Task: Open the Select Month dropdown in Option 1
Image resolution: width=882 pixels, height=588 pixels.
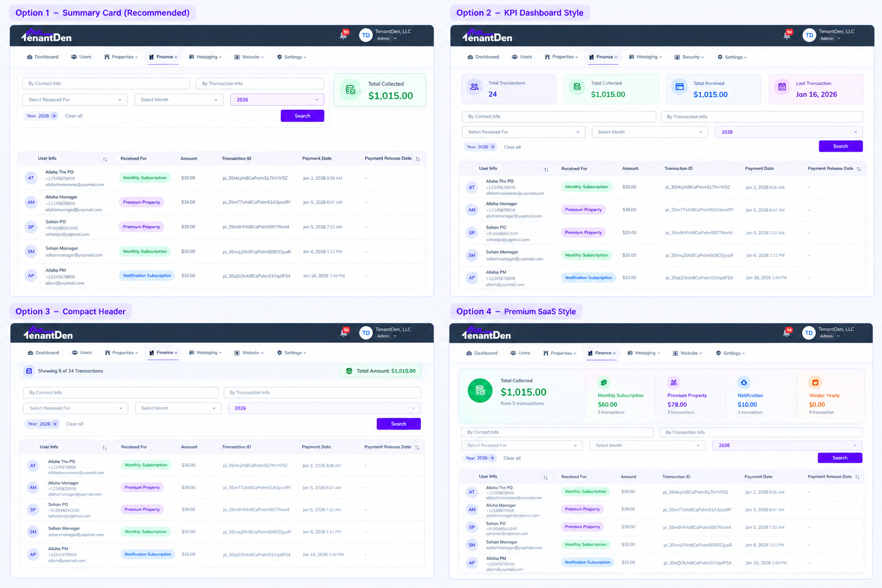Action: (179, 100)
